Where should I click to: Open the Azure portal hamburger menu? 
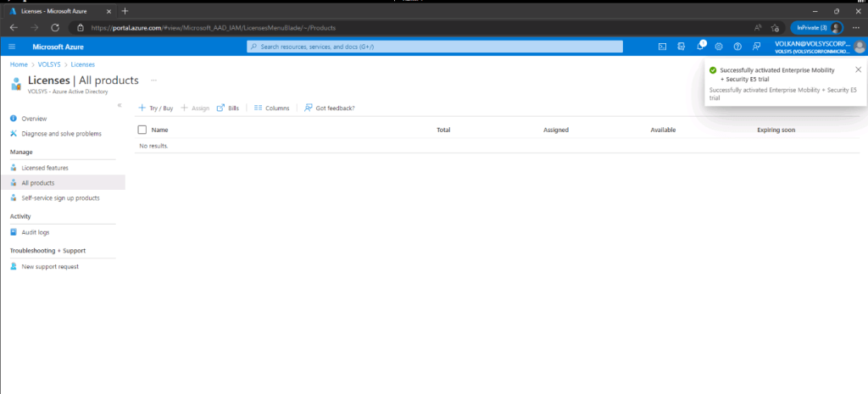(14, 47)
